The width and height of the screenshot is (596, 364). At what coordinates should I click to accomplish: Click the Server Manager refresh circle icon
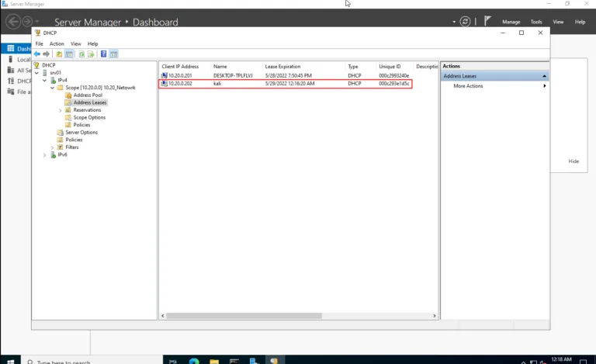[x=465, y=22]
